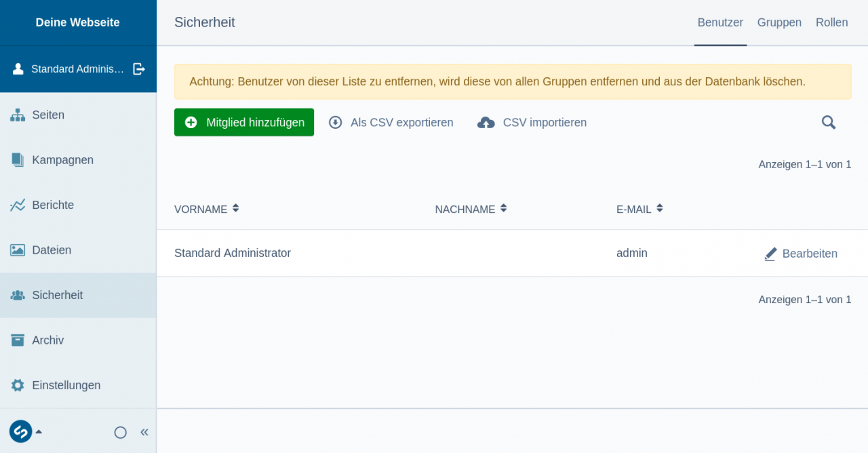Click the cloud upload icon for CSV import
868x453 pixels.
(x=486, y=123)
